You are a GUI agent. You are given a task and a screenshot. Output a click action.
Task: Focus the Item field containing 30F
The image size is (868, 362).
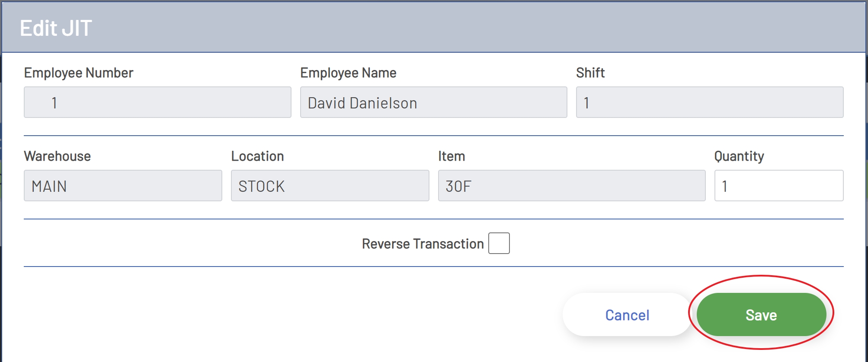pos(571,186)
